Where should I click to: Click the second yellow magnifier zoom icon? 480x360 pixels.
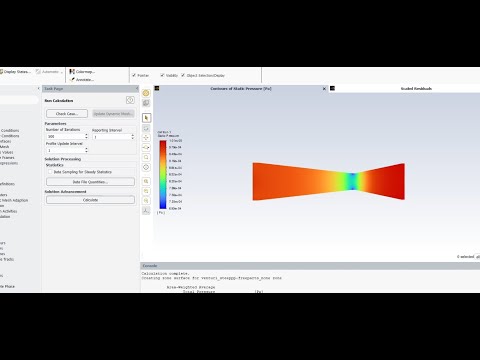pyautogui.click(x=146, y=191)
